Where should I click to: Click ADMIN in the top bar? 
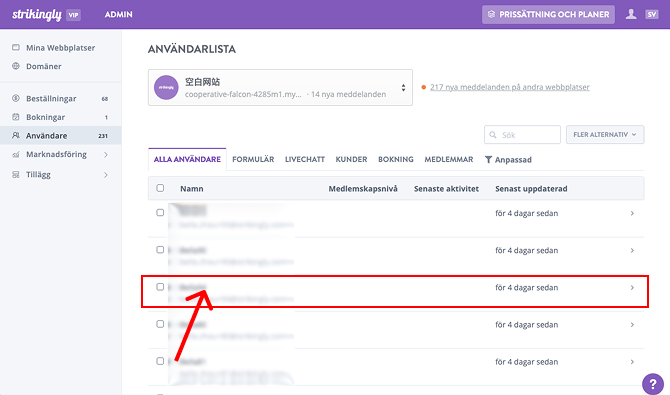pyautogui.click(x=118, y=15)
